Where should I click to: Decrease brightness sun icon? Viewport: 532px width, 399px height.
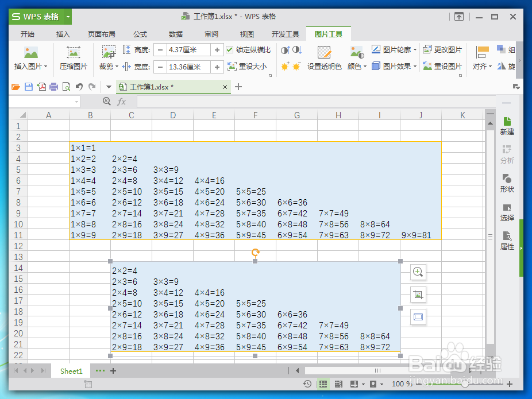[x=296, y=67]
